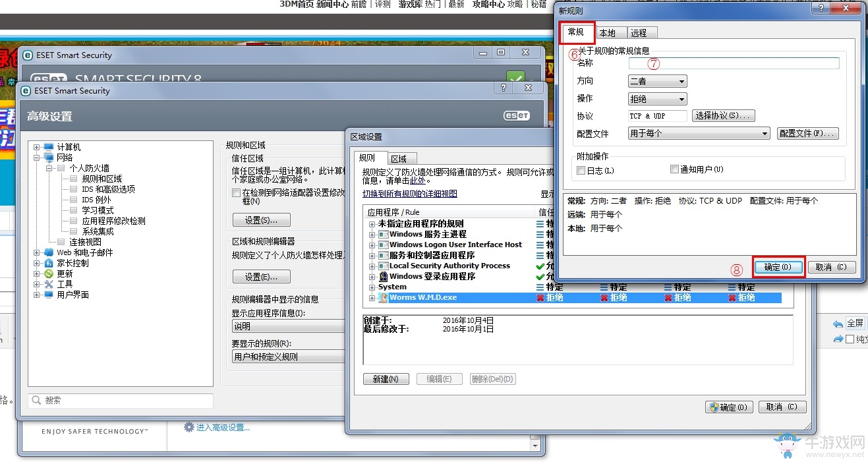Open the 配置文件 dropdown showing 用于每个
The width and height of the screenshot is (868, 462).
(699, 134)
